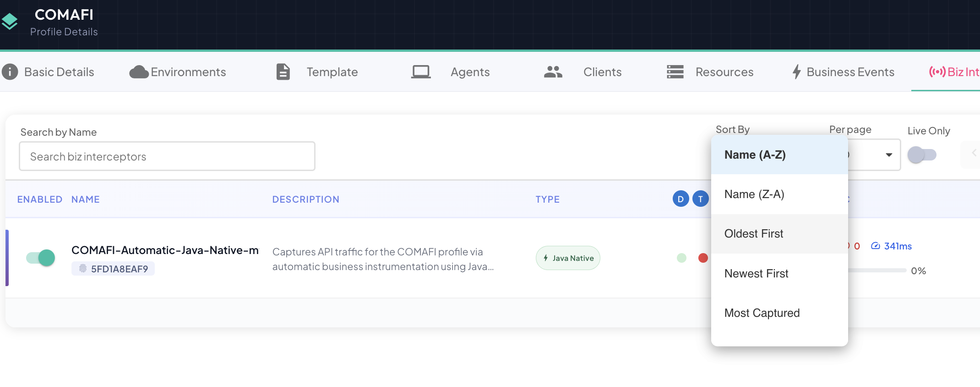Click the people icon for Clients
This screenshot has height=387, width=980.
tap(553, 72)
